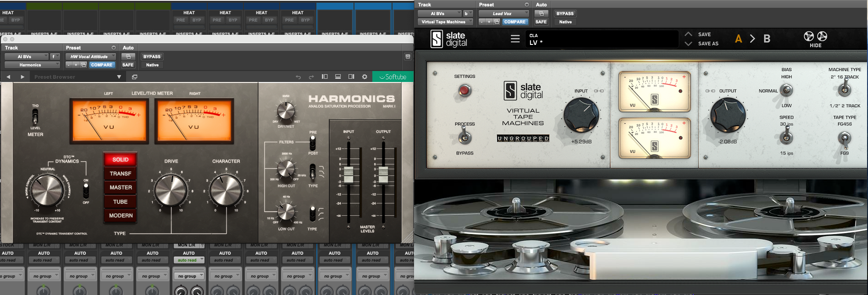
Task: Click Harmonics CHARACTER knob
Action: click(x=226, y=190)
